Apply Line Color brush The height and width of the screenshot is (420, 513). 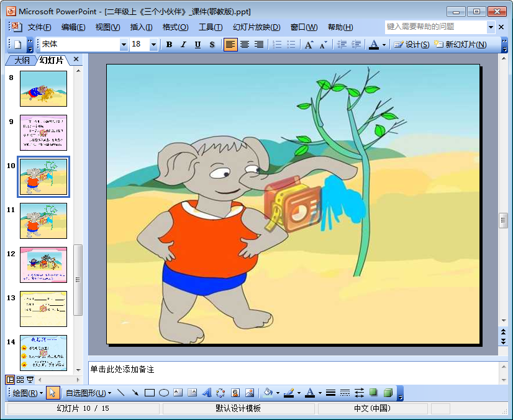point(289,393)
